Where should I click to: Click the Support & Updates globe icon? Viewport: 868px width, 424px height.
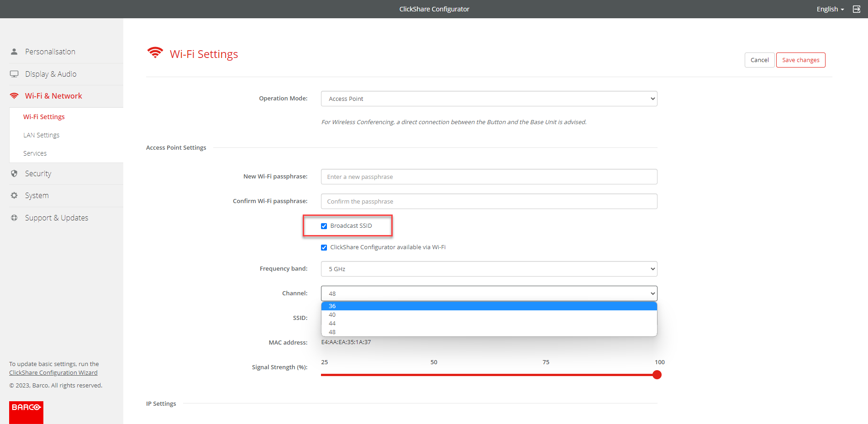[x=14, y=218]
